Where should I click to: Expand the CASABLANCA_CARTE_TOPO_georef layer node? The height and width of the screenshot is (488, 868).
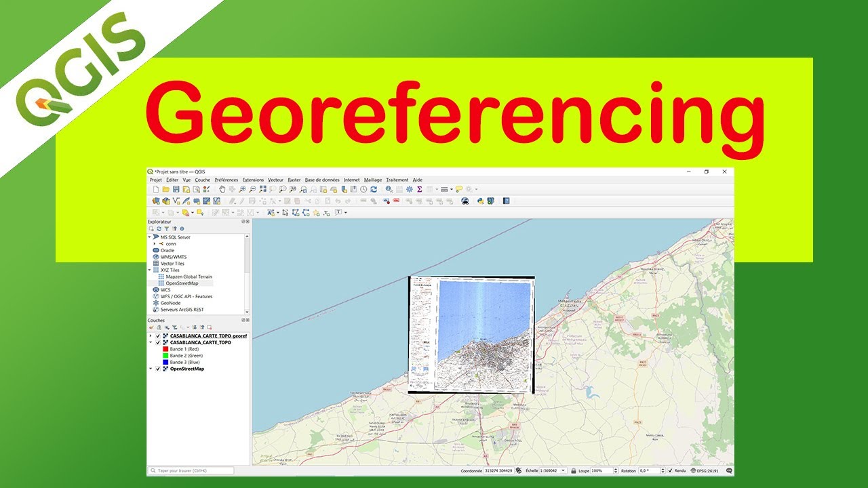(x=151, y=335)
